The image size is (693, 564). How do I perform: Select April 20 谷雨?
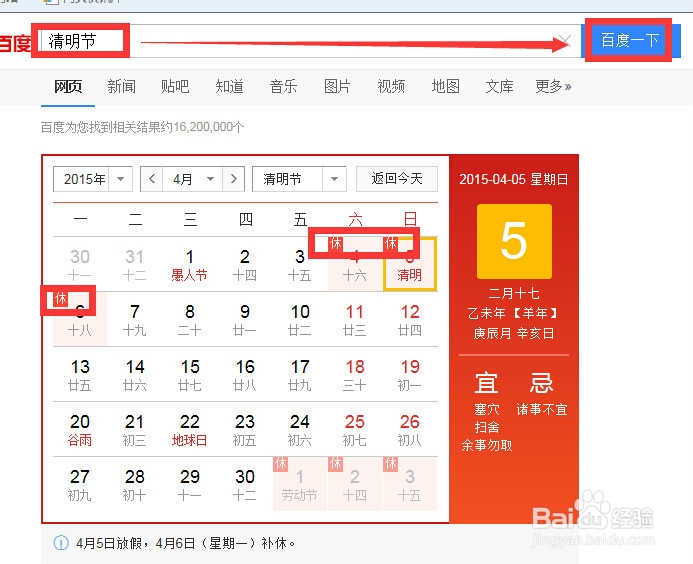(80, 430)
